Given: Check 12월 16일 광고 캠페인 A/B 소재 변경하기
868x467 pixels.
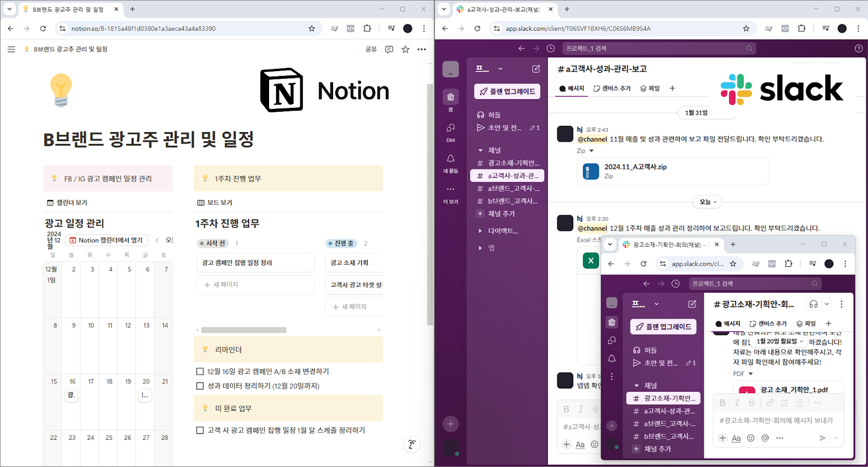Looking at the screenshot, I should coord(200,372).
